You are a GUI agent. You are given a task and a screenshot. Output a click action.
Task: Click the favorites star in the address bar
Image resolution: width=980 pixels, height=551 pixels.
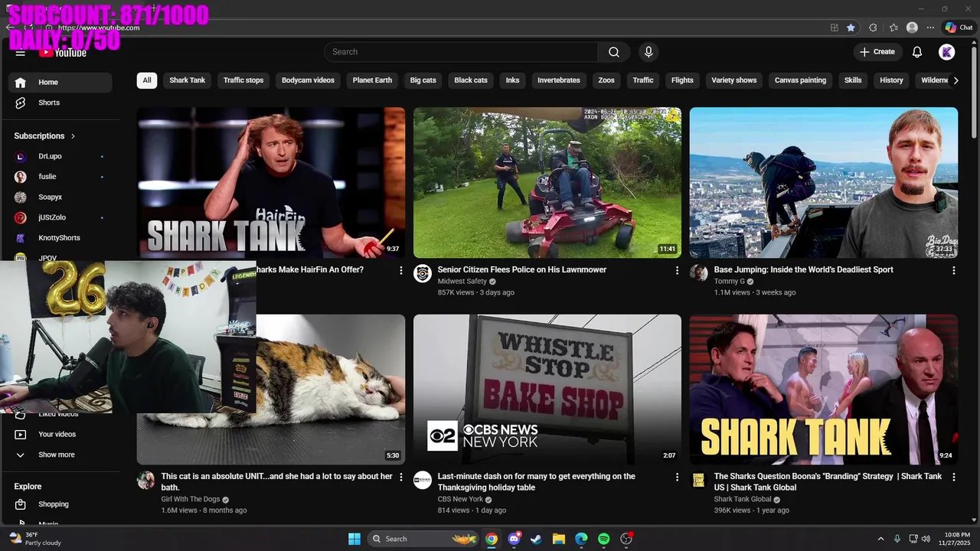[x=851, y=28]
